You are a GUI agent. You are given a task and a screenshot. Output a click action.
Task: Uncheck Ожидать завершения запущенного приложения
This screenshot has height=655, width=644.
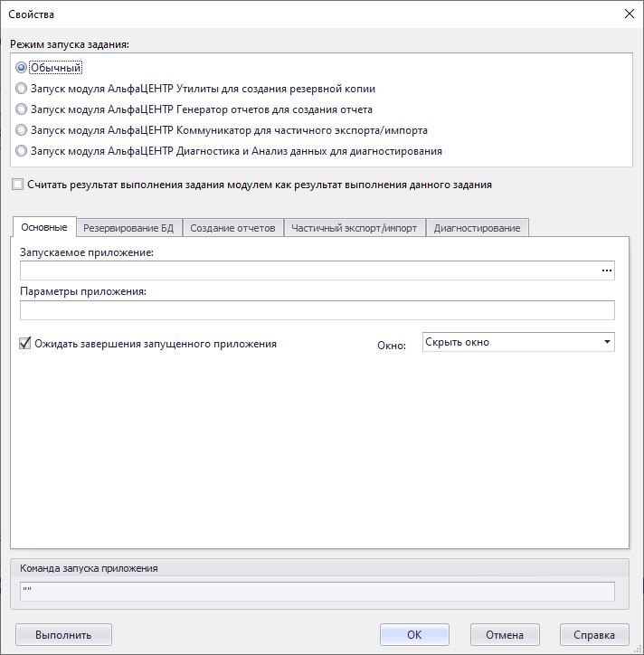[x=25, y=344]
